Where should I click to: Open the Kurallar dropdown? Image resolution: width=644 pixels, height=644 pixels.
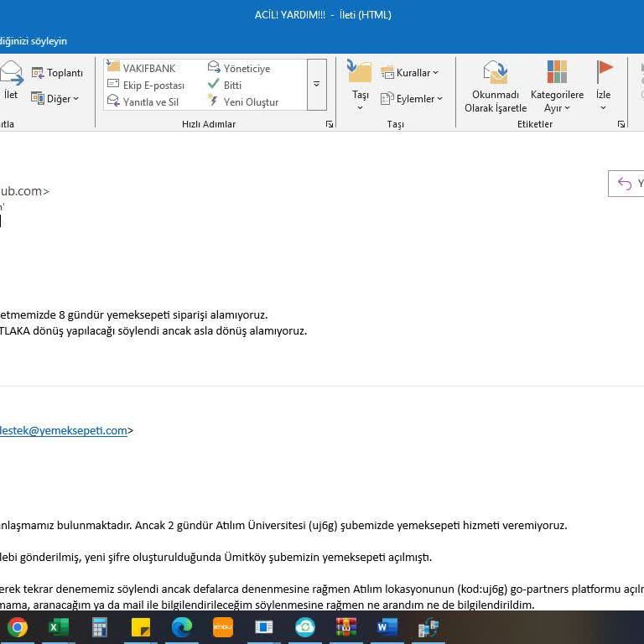(410, 73)
